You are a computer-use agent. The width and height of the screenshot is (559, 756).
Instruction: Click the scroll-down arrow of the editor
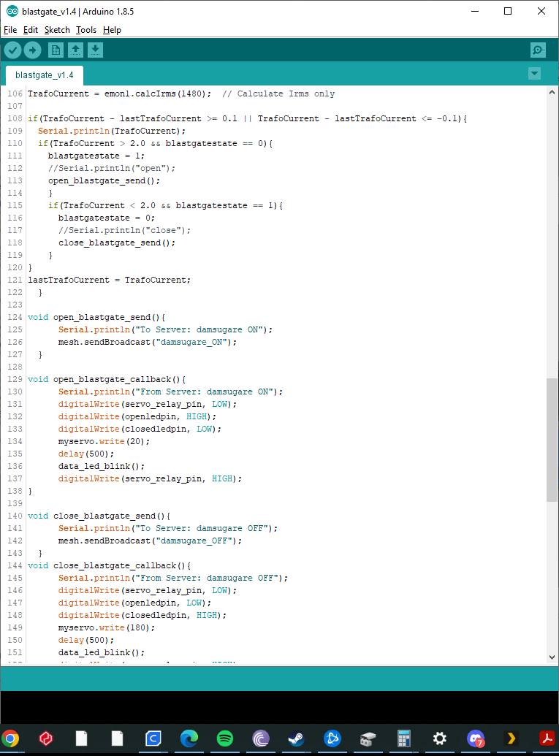tap(552, 657)
